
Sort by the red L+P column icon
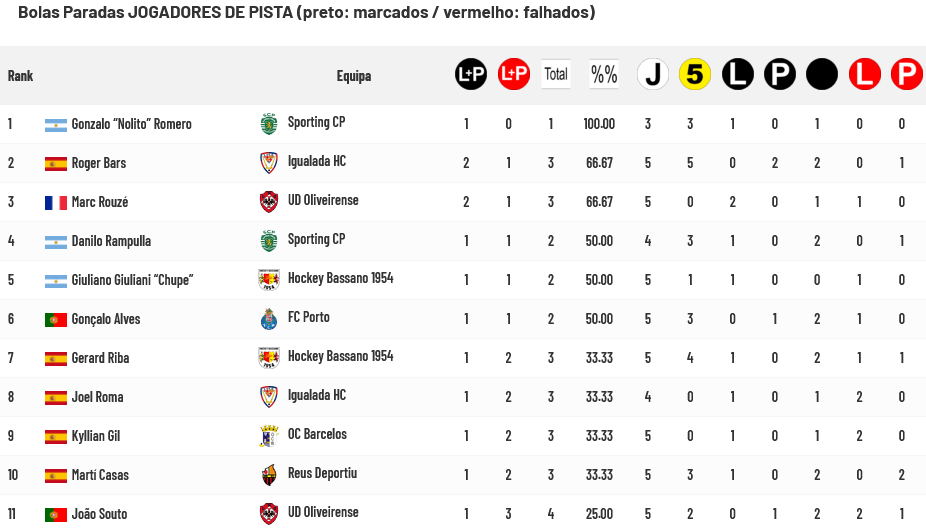click(513, 74)
